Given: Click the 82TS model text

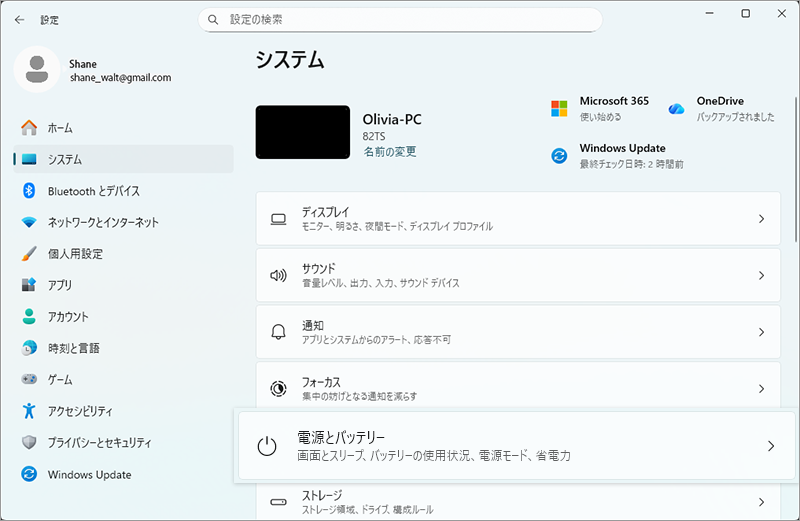Looking at the screenshot, I should click(x=374, y=136).
